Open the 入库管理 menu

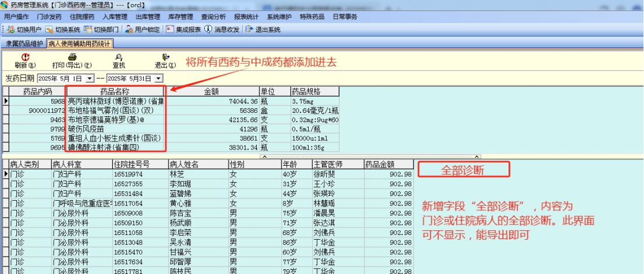pos(115,17)
